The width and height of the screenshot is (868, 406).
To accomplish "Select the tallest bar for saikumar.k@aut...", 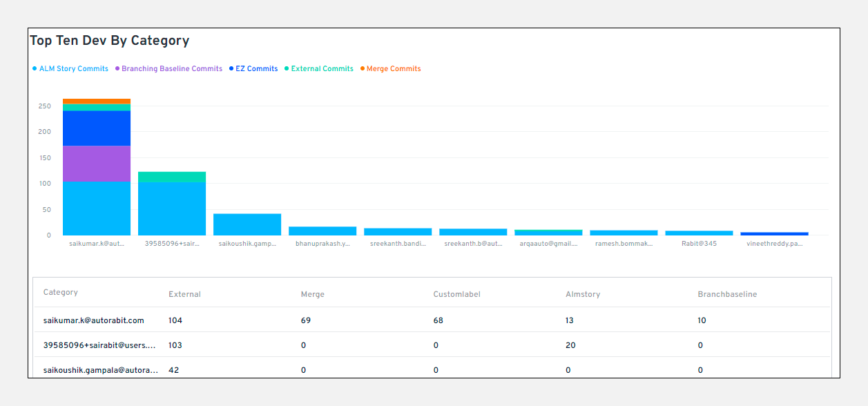I will pos(96,166).
